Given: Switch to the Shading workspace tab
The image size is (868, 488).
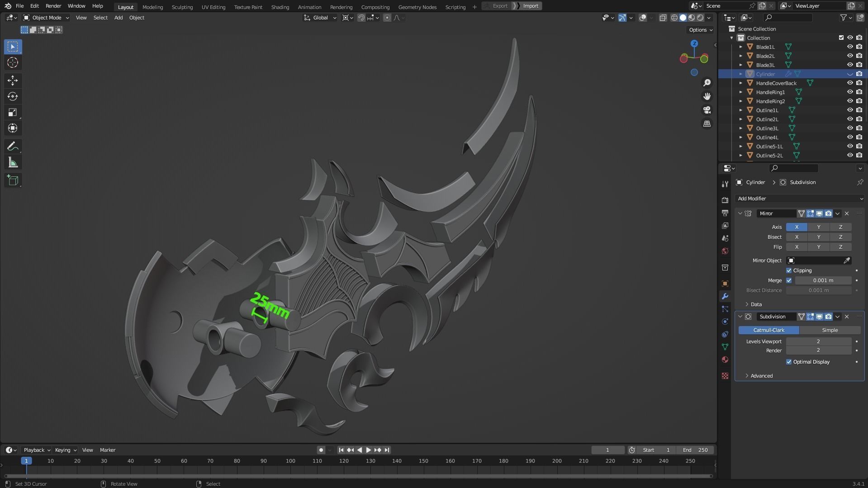Looking at the screenshot, I should point(280,7).
